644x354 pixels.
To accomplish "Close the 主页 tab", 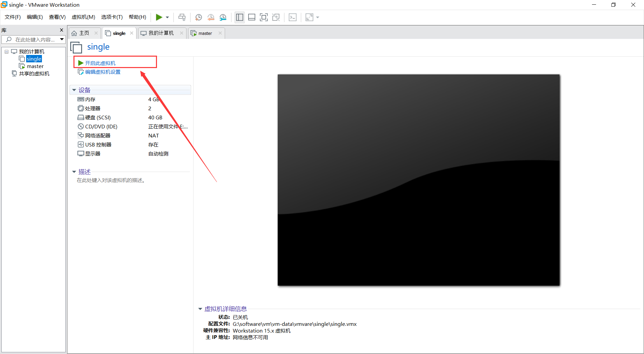I will (96, 33).
